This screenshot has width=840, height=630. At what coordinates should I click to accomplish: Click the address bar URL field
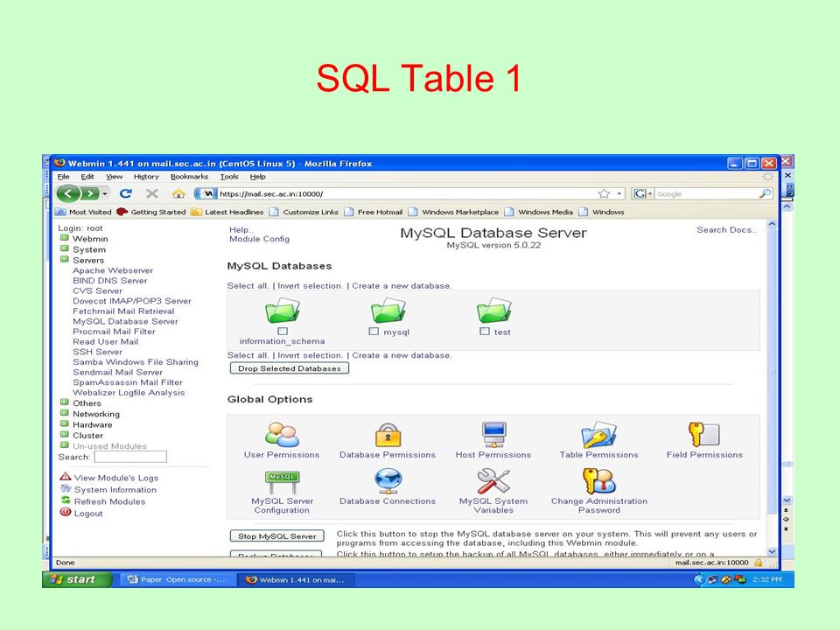tap(407, 194)
